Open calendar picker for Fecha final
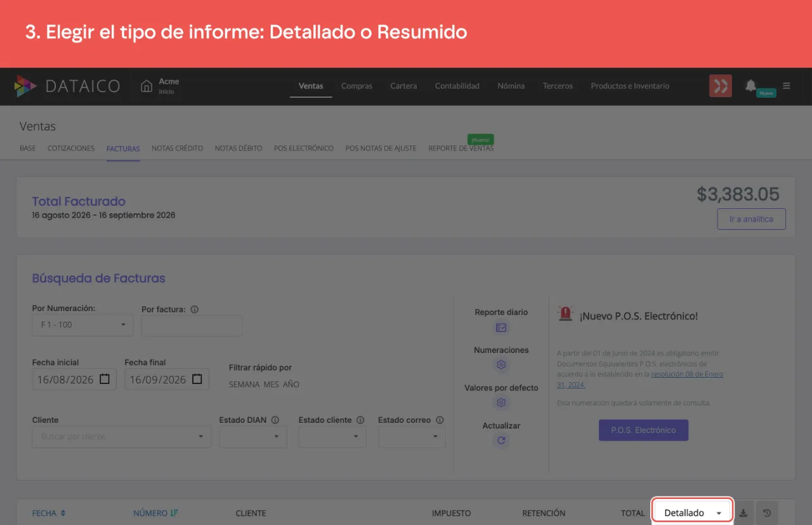The height and width of the screenshot is (525, 812). tap(197, 379)
